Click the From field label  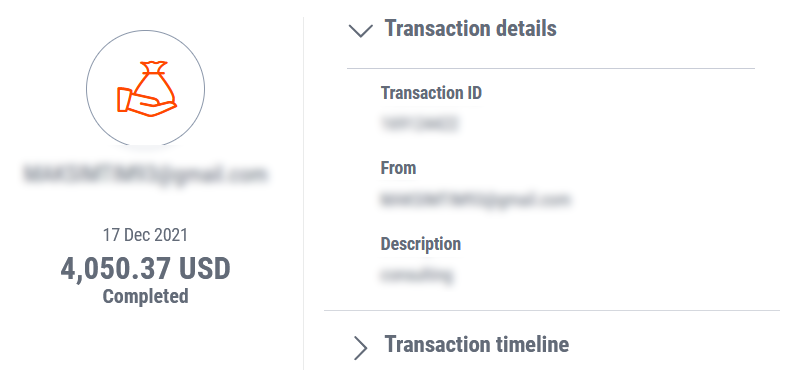pyautogui.click(x=399, y=168)
